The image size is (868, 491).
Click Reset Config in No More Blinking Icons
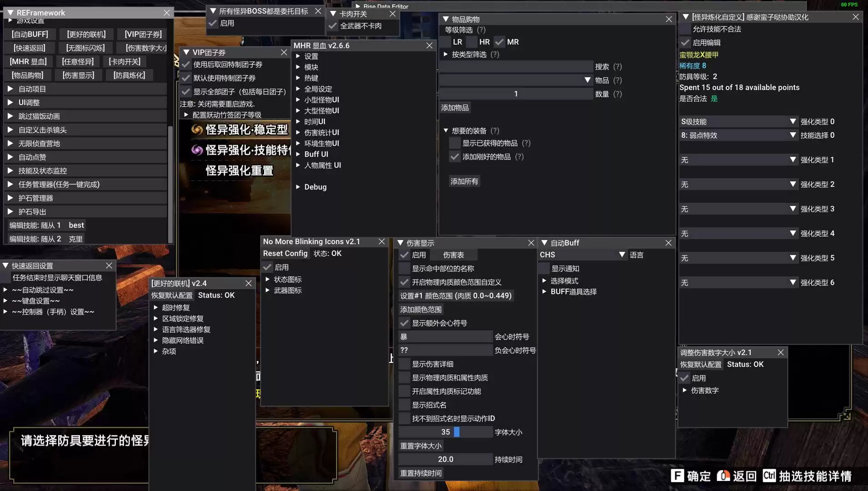(285, 254)
